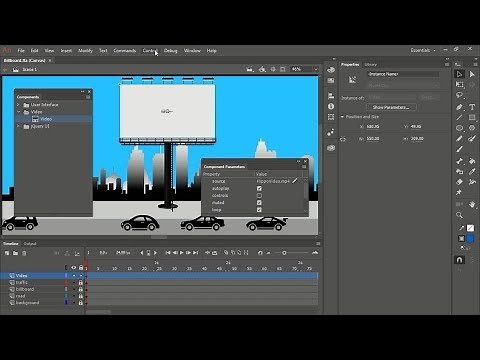Open the File menu
The height and width of the screenshot is (360, 480).
coord(21,51)
